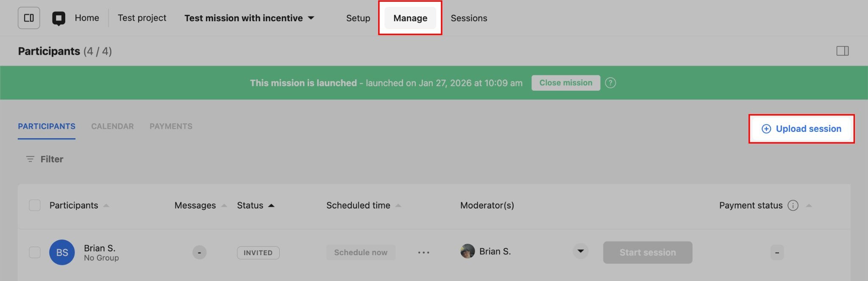Click the black app logo icon
Image resolution: width=868 pixels, height=281 pixels.
(58, 18)
